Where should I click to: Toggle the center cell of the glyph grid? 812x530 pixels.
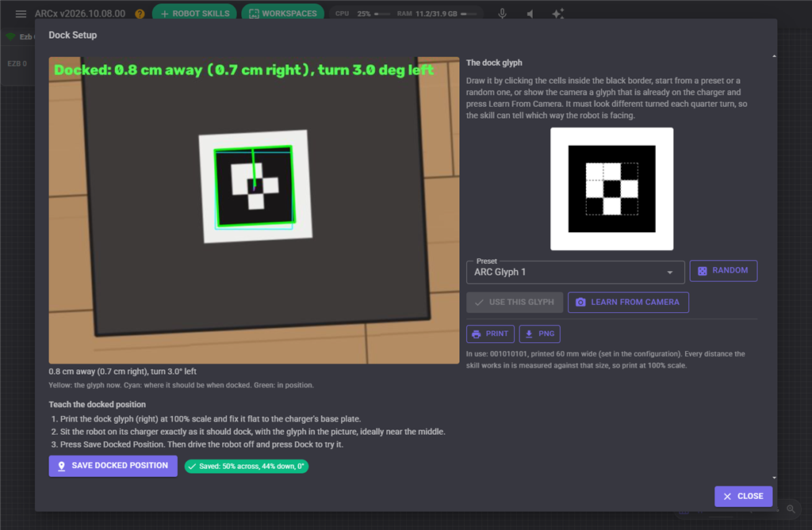[612, 189]
